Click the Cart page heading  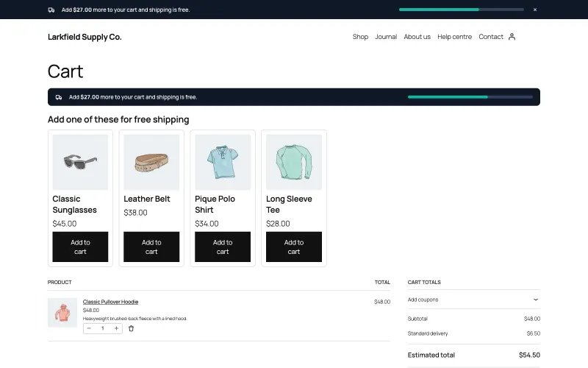click(65, 71)
